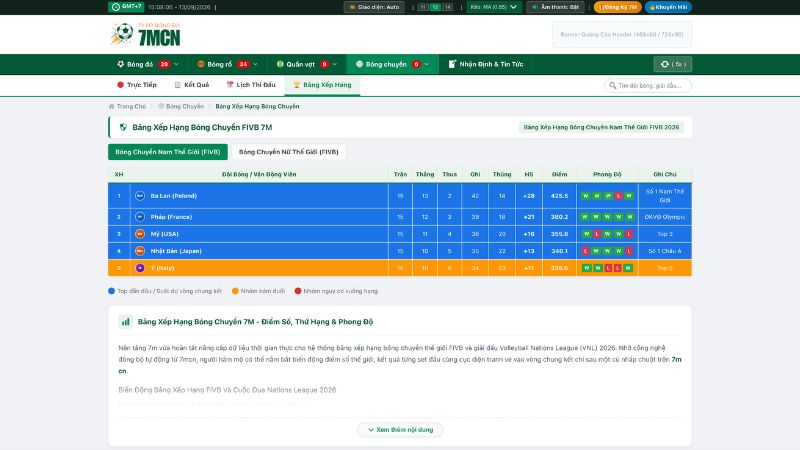Open the Kèo: MA (0.85) odds dropdown

pos(493,7)
